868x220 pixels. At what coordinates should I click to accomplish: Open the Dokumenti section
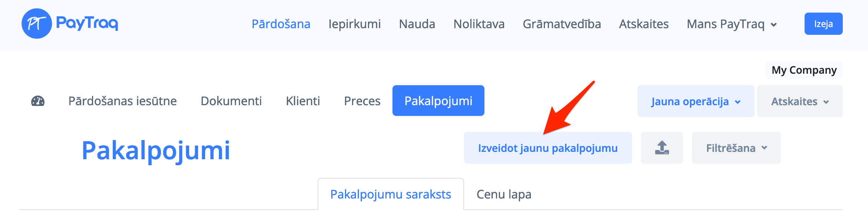coord(231,101)
